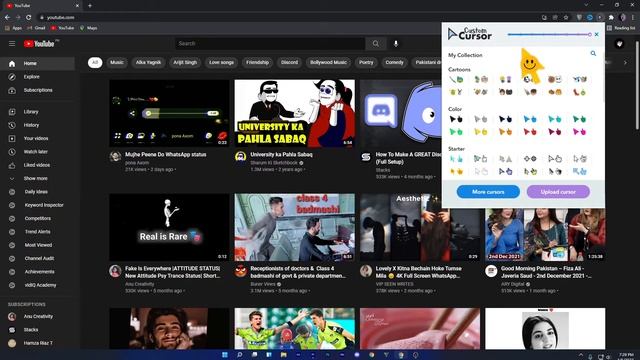Open Competitors in sidebar

(x=38, y=218)
